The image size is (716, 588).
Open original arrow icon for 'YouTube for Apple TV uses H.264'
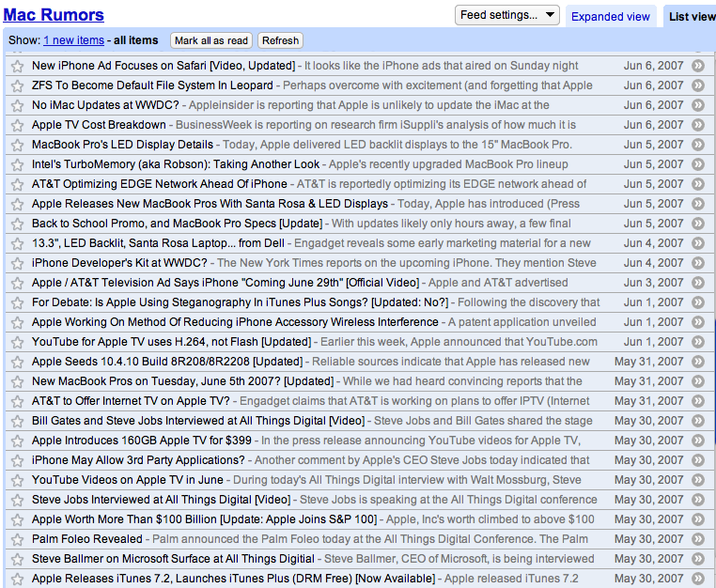[x=698, y=342]
